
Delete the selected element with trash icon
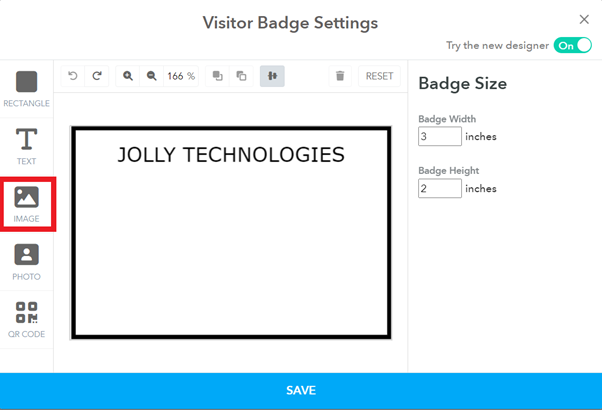click(x=340, y=76)
